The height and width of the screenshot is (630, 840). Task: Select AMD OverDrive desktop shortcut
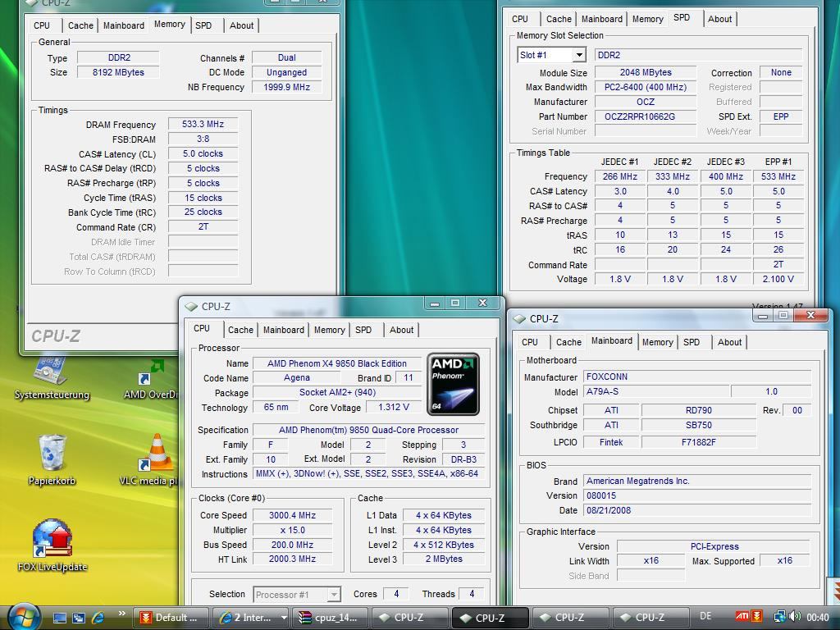click(x=152, y=379)
